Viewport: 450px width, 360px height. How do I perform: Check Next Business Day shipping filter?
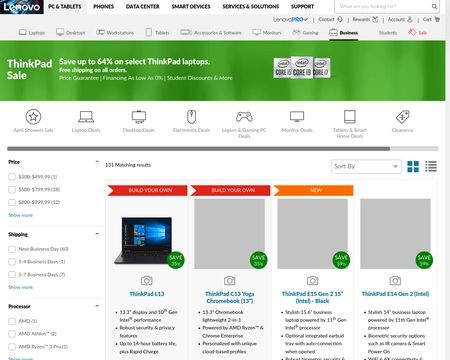(12, 249)
